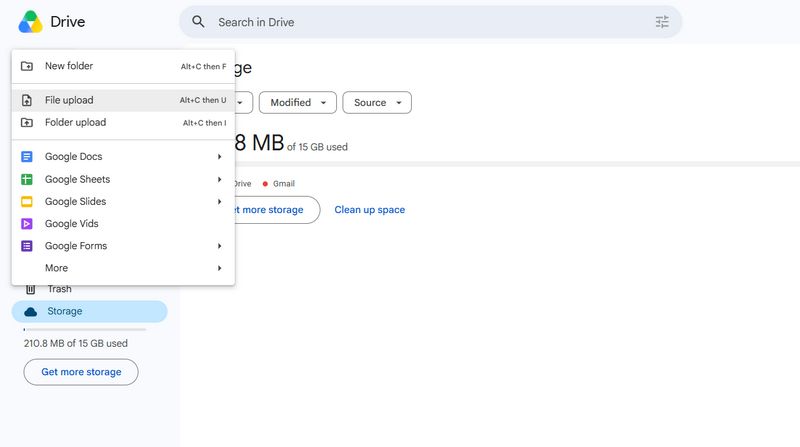
Task: Click the 210.8 MB of 15 GB used text
Action: pos(76,343)
